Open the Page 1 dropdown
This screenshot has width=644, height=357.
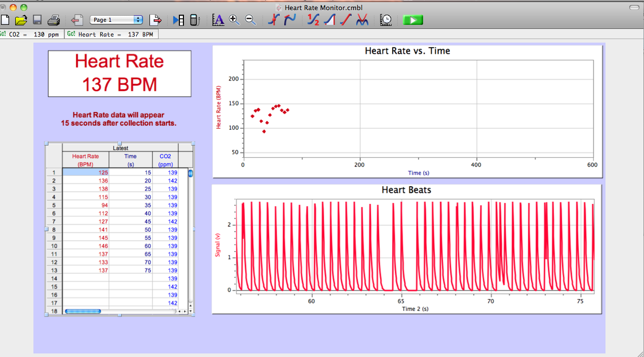coord(117,20)
